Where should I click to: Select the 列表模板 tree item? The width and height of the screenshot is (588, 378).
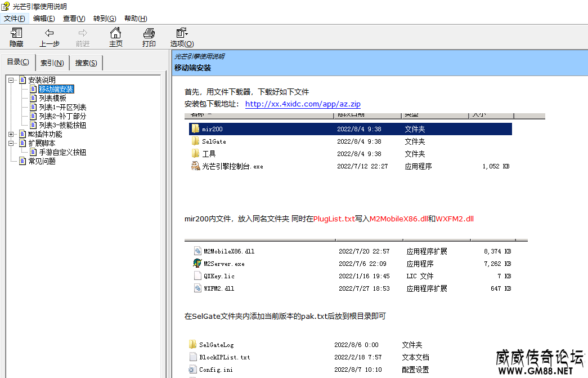(x=52, y=98)
